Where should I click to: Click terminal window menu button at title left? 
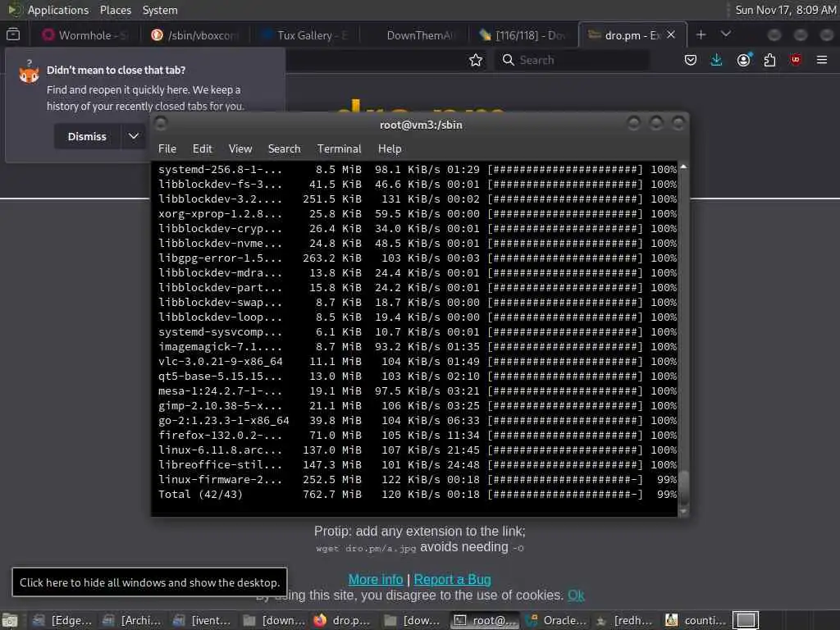point(161,124)
